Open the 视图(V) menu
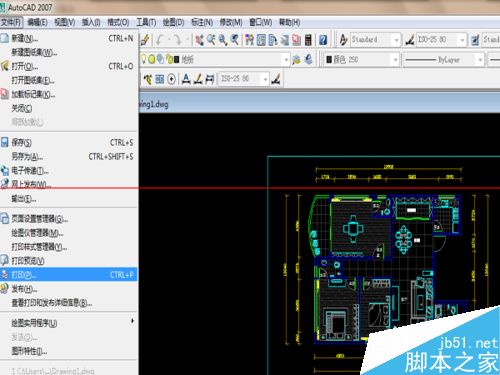Screen dimensions: 500x375 [65, 22]
